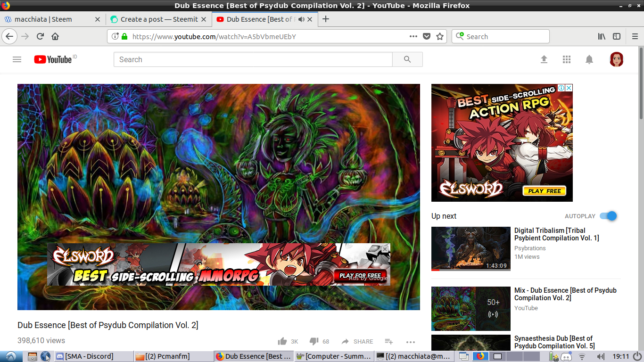Select the Dub Essence YouTube tab
The height and width of the screenshot is (362, 644).
[x=265, y=19]
